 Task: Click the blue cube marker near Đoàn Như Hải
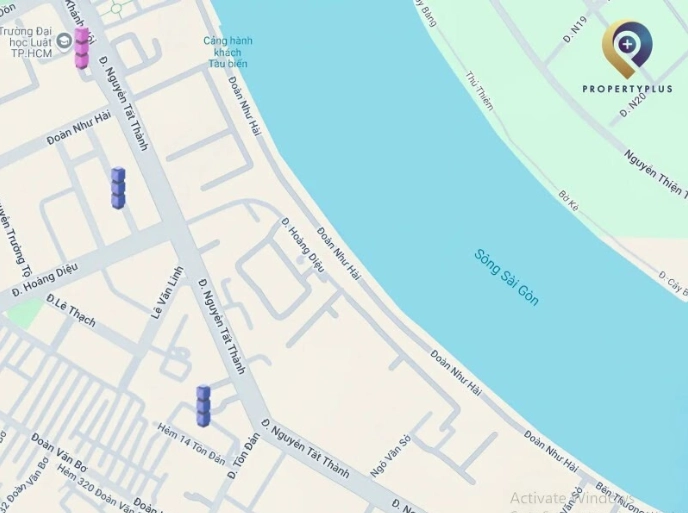coord(118,188)
